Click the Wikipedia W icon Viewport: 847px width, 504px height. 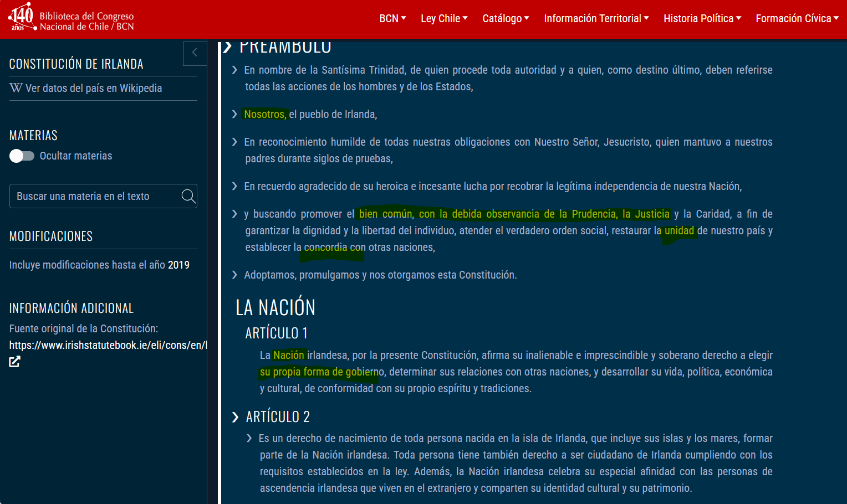pos(16,88)
